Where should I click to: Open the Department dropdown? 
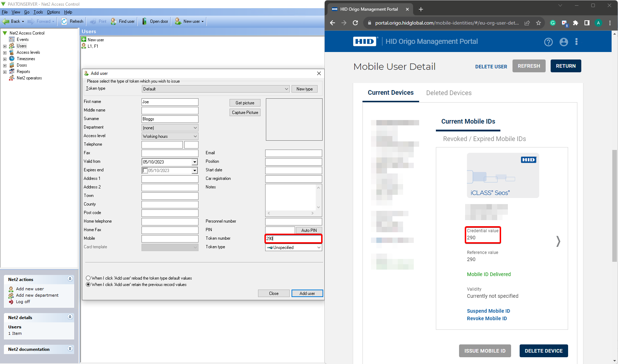click(x=170, y=128)
